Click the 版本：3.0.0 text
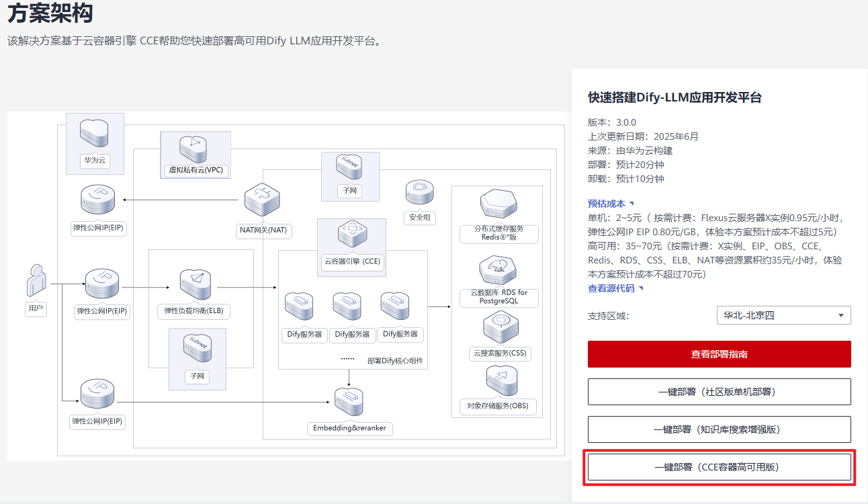Screen dimensions: 868x504 [x=612, y=122]
